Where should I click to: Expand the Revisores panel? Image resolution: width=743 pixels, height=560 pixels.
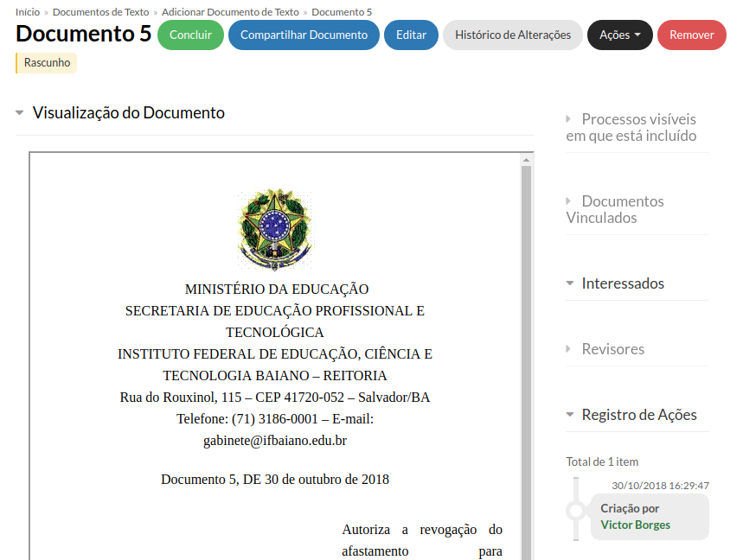612,349
